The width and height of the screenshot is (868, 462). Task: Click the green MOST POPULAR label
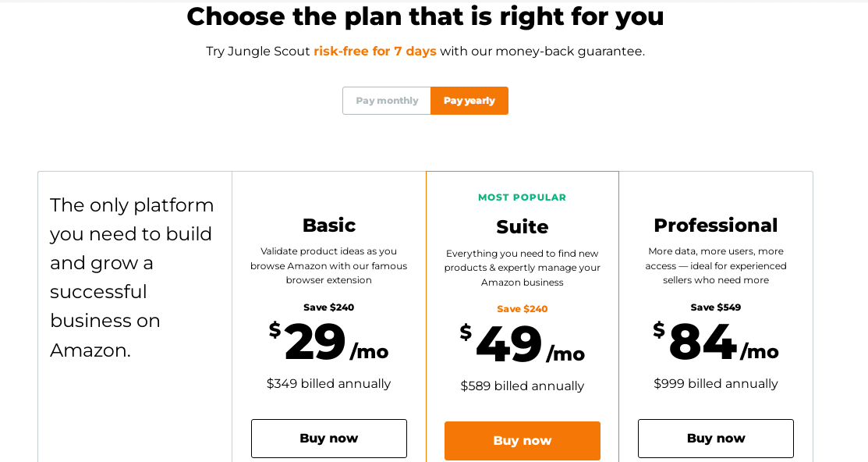point(523,197)
